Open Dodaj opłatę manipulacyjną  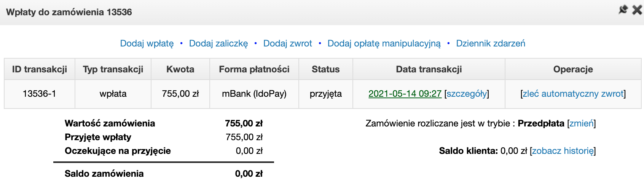coord(384,43)
